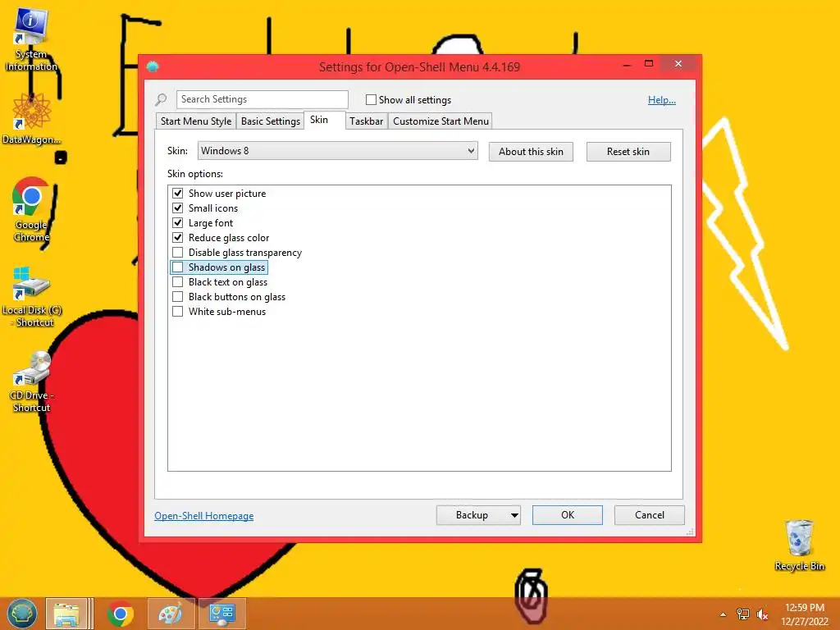Open CD Drive shortcut icon

pos(31,382)
